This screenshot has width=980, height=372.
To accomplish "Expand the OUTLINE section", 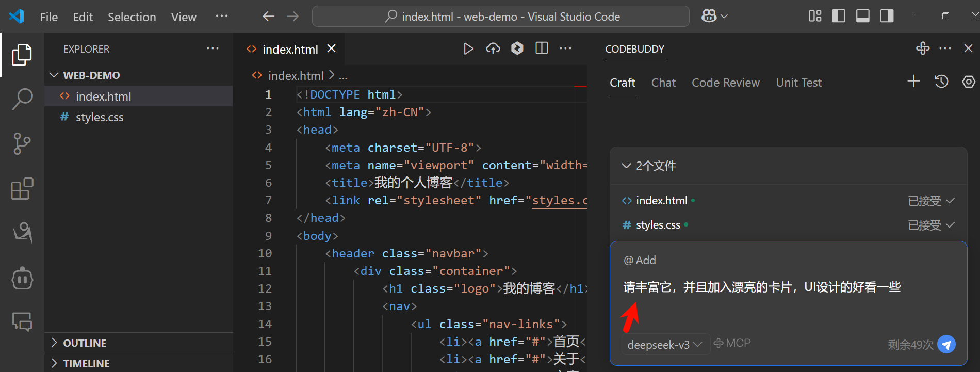I will tap(85, 343).
